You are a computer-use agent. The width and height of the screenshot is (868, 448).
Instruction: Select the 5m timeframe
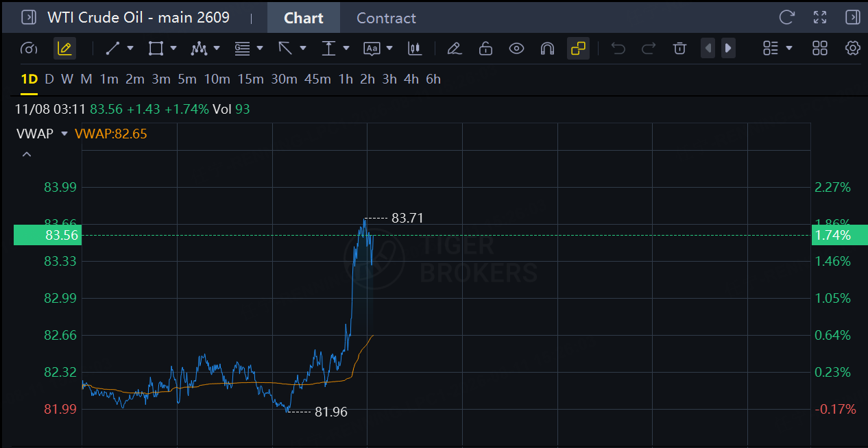[187, 79]
